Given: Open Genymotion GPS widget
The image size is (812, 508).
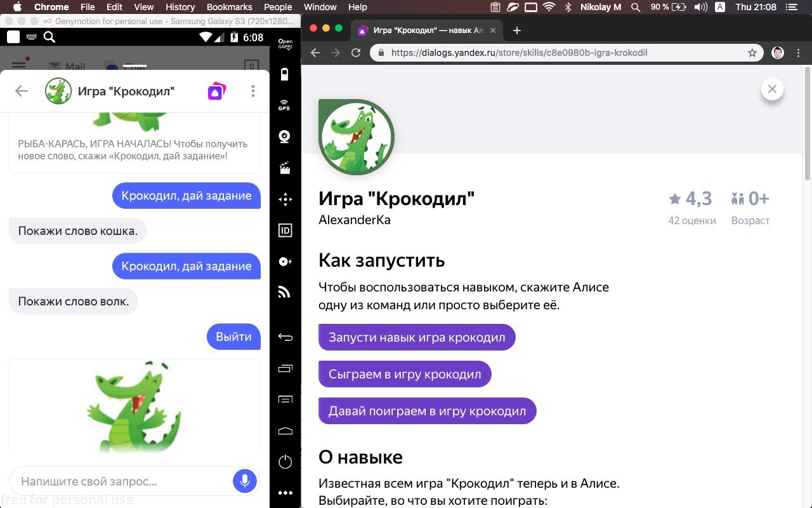Looking at the screenshot, I should coord(285,105).
